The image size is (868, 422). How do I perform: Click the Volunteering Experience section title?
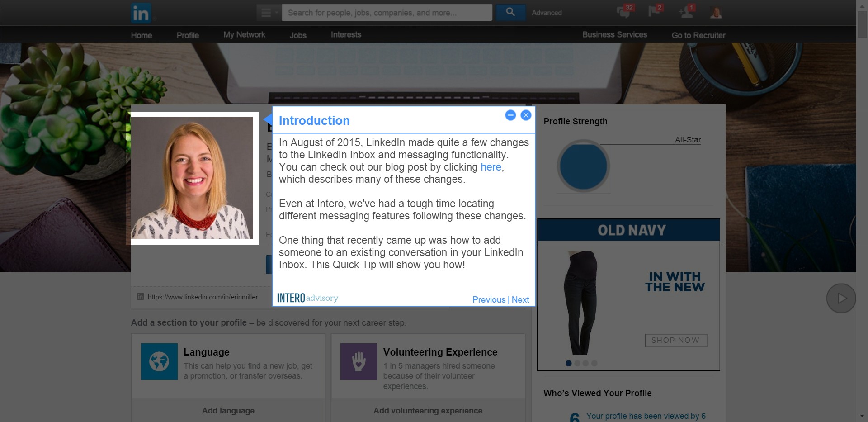pyautogui.click(x=440, y=352)
